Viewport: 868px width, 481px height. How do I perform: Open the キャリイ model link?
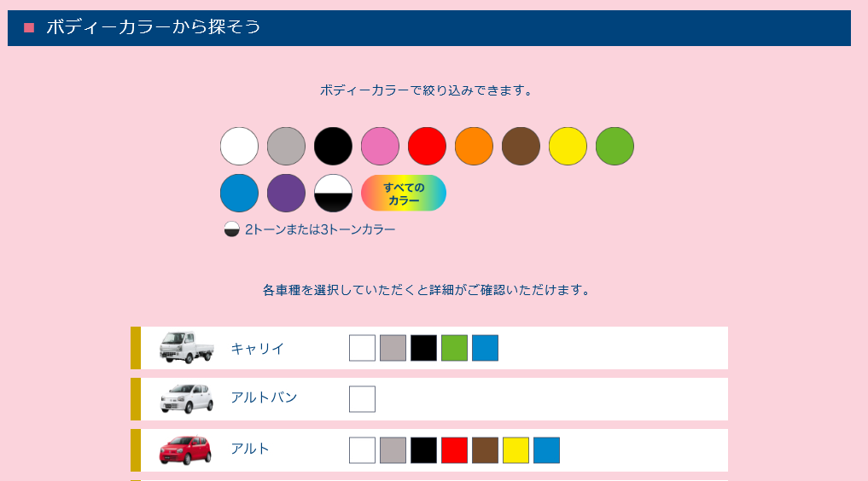[258, 349]
